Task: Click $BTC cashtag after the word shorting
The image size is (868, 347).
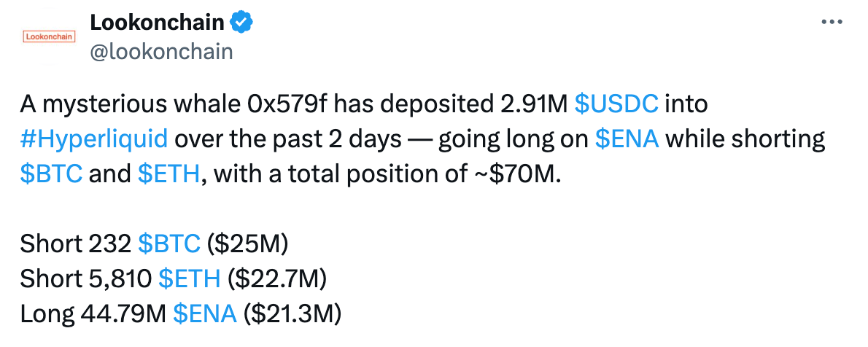Action: pos(51,173)
